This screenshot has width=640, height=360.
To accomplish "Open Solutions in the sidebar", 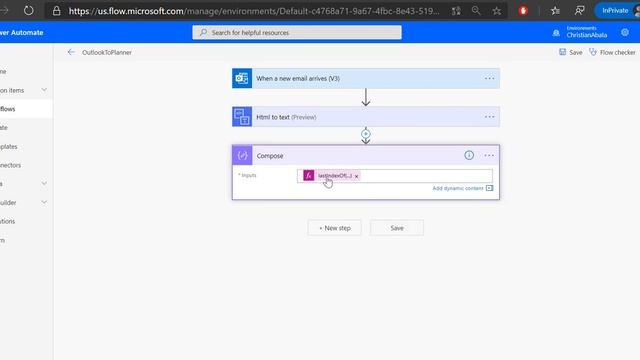I will click(8, 221).
